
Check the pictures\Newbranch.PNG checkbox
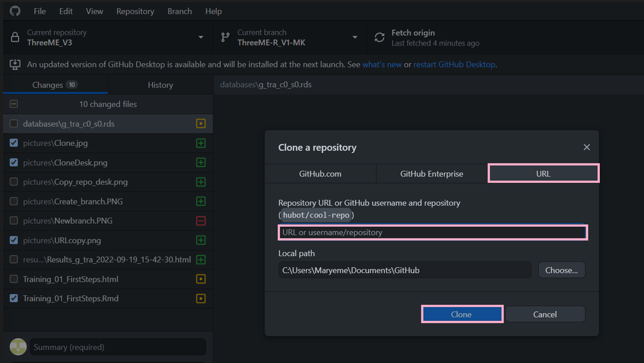click(14, 221)
